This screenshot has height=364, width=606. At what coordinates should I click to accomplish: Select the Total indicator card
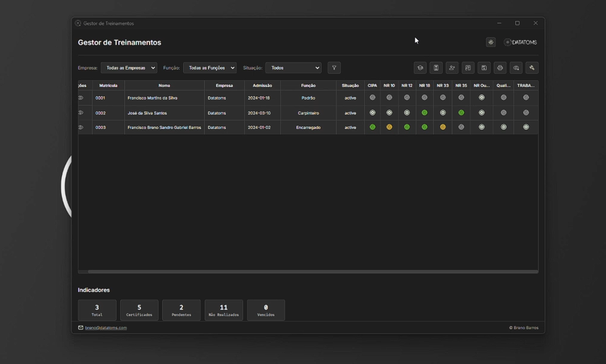click(x=97, y=310)
